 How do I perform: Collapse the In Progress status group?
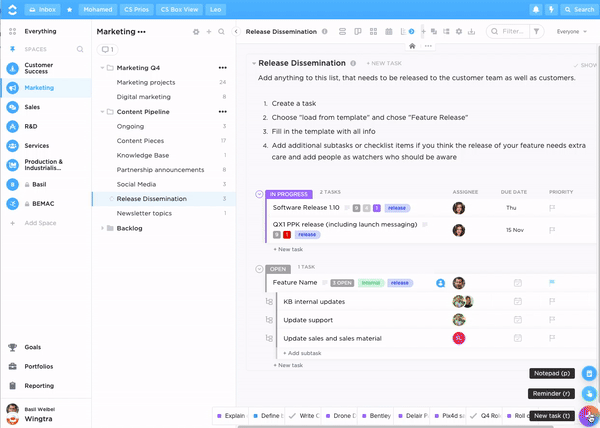click(259, 193)
